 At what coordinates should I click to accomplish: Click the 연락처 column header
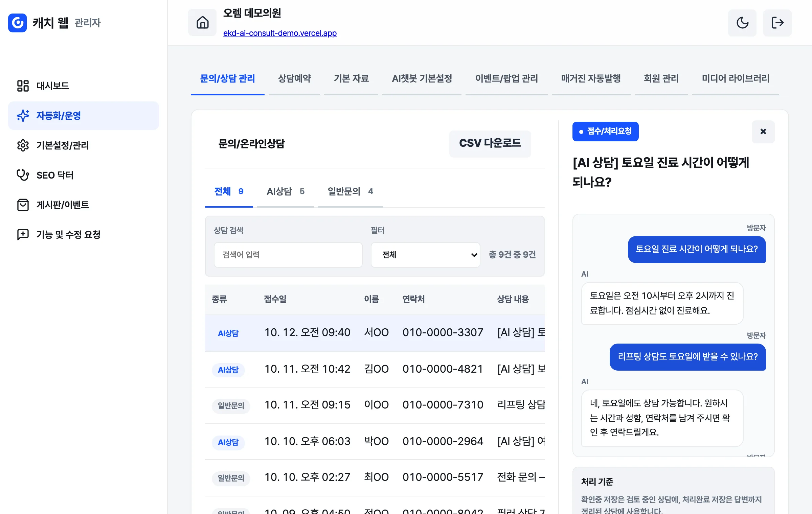point(413,299)
